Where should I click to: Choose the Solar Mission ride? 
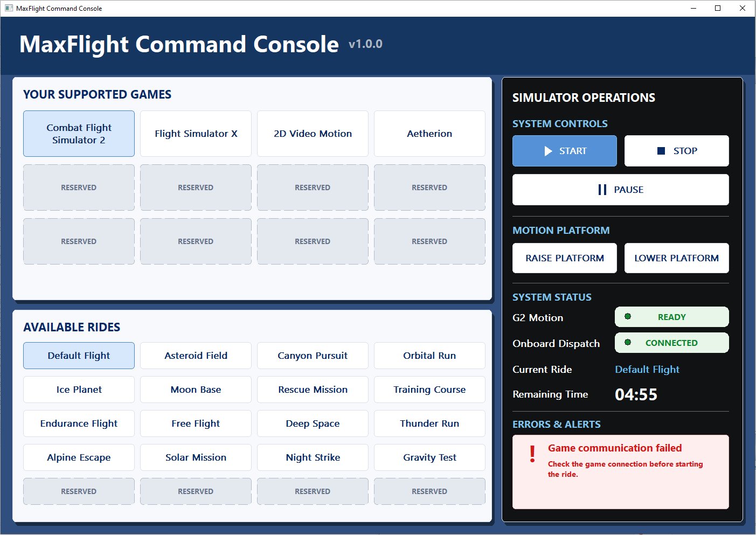point(196,457)
